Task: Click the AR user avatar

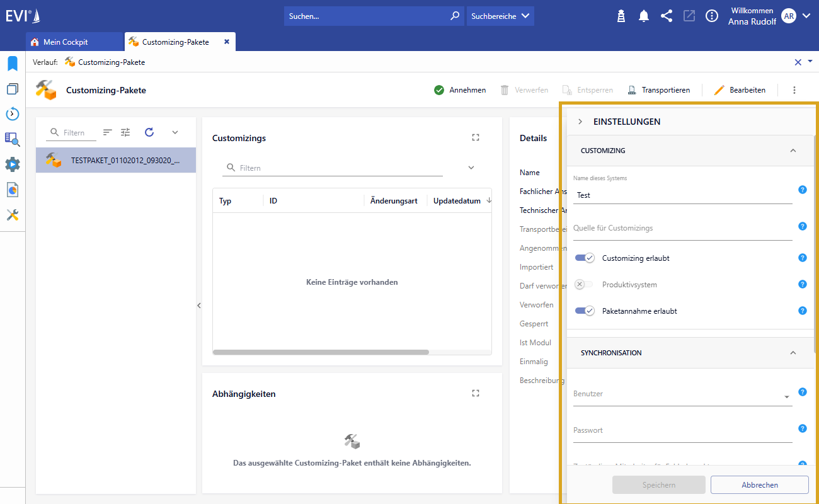Action: [789, 16]
